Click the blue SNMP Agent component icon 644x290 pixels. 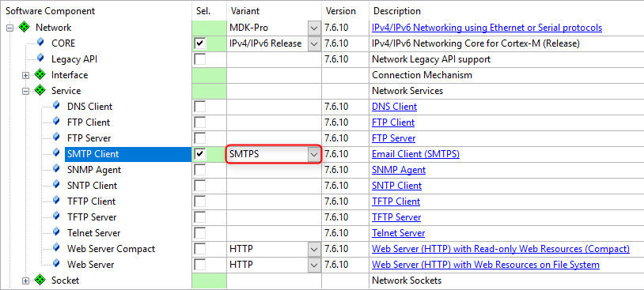(56, 169)
